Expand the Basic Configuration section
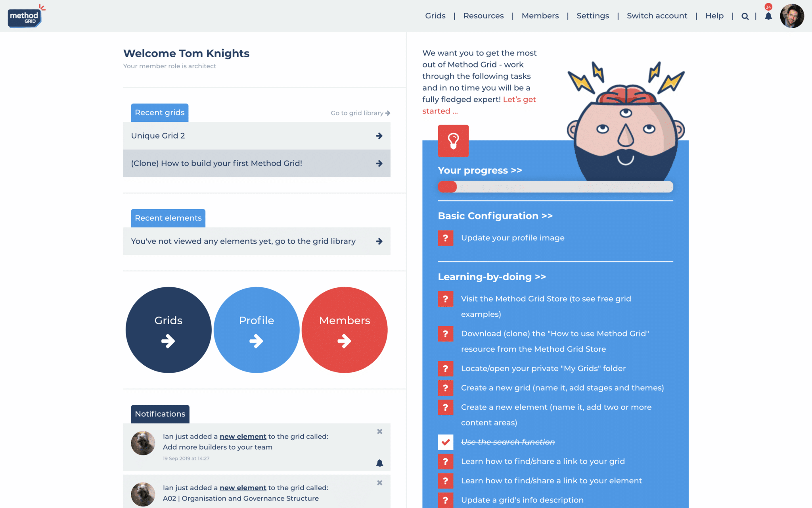 (495, 216)
